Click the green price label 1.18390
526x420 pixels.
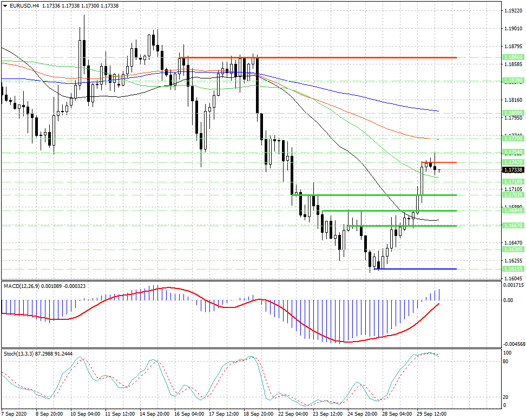tap(513, 81)
